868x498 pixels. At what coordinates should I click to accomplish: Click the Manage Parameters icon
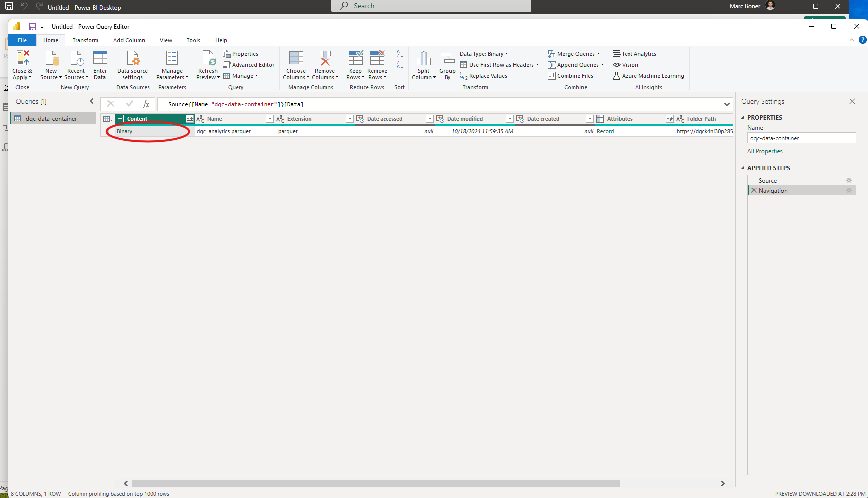(172, 58)
